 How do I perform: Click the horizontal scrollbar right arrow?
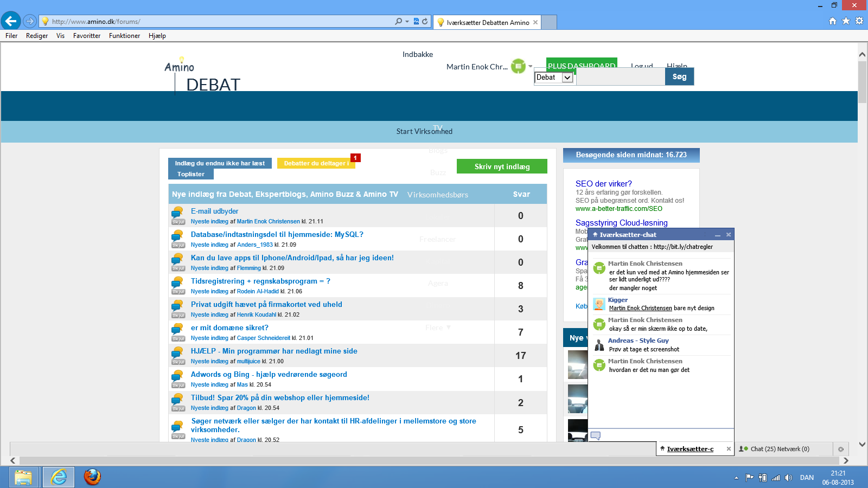point(845,460)
